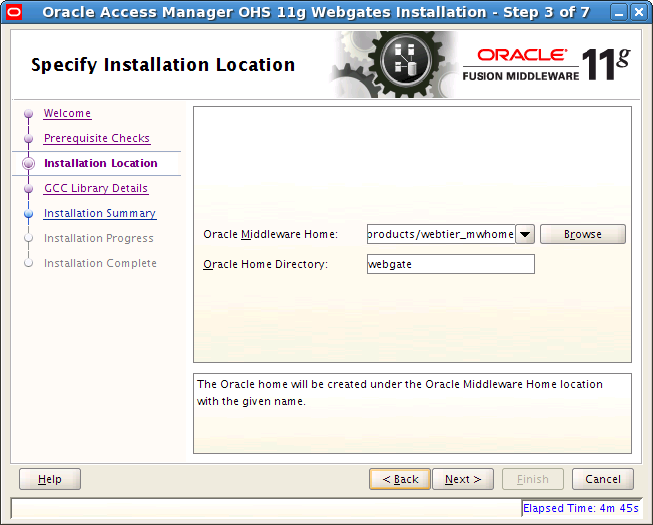Go to the Welcome step link
Image resolution: width=653 pixels, height=525 pixels.
(67, 113)
